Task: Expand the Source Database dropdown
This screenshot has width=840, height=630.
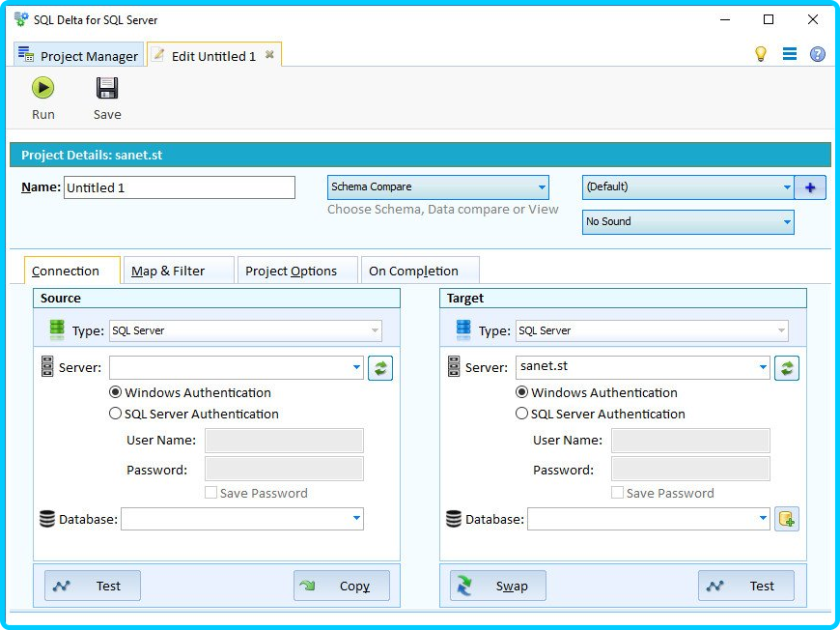Action: click(356, 519)
